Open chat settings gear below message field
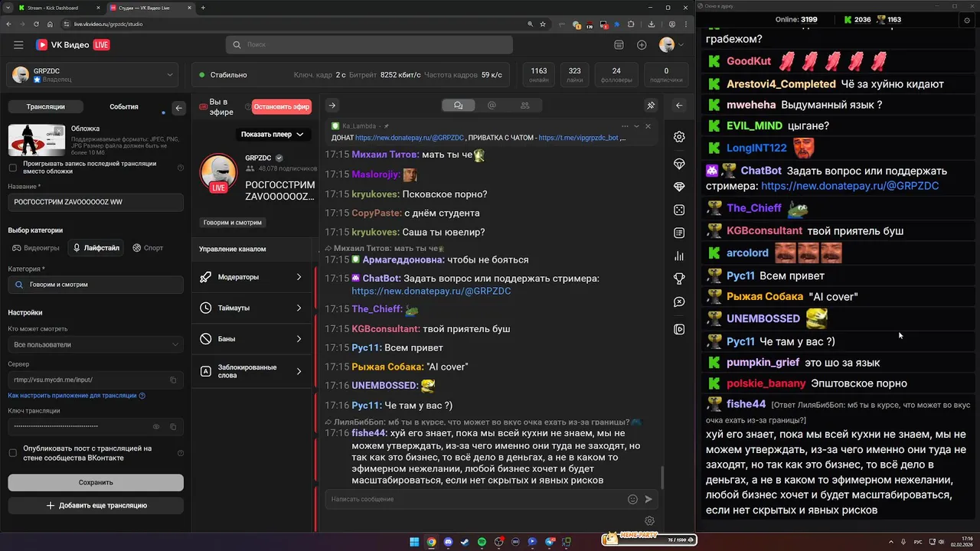Viewport: 980px width, 551px height. (x=649, y=521)
